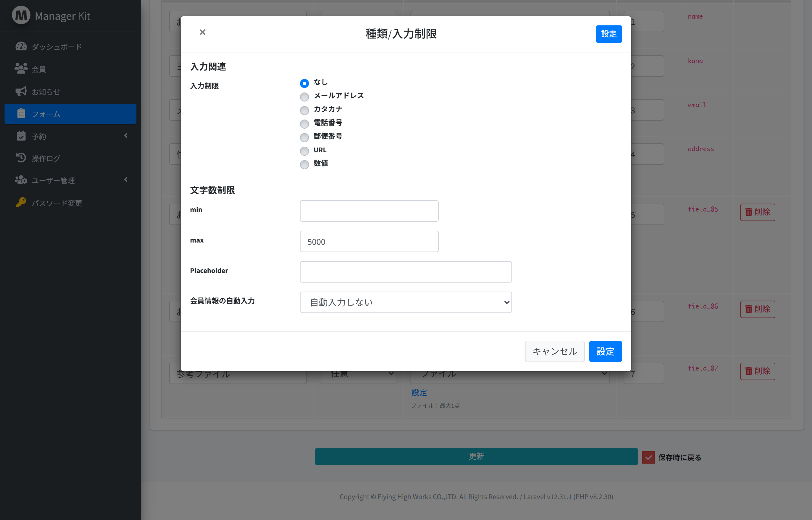
Task: Open the ダッシュボード dashboard icon
Action: click(21, 46)
